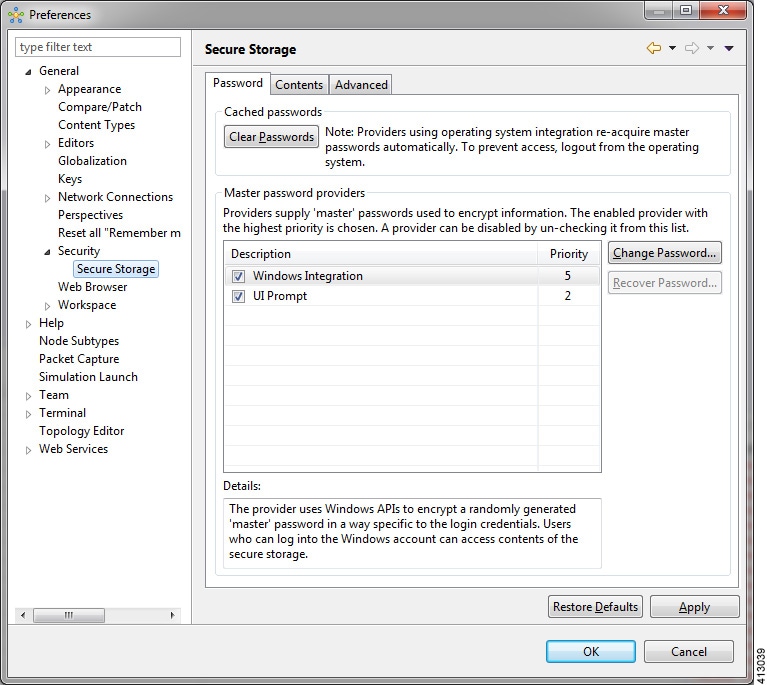Select Packet Capture in the tree

click(79, 359)
